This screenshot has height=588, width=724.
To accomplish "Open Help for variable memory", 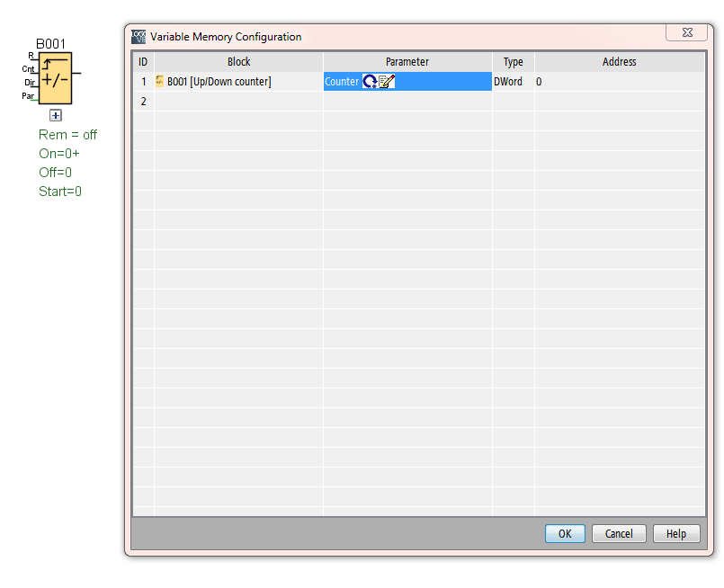I will 676,533.
